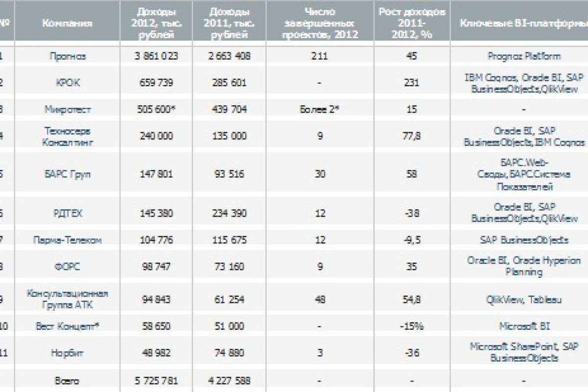The image size is (588, 392).
Task: Click the "Техносерв Консалтинг" company cell
Action: 68,136
